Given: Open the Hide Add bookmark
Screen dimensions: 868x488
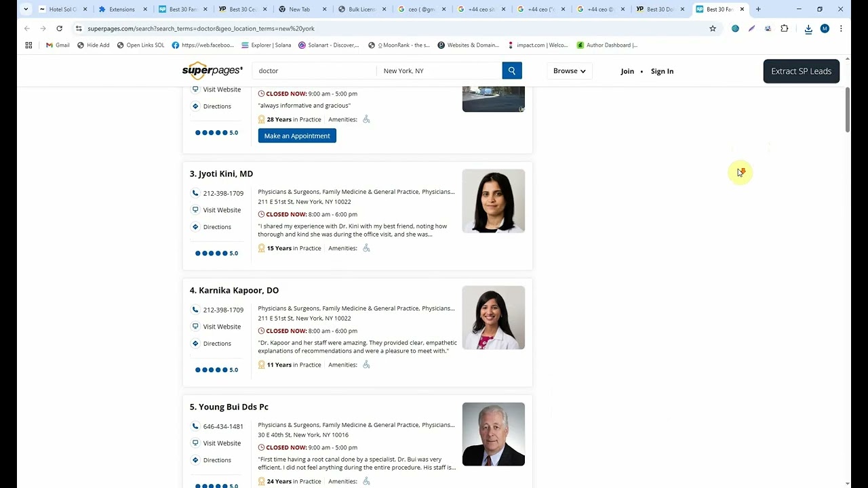Looking at the screenshot, I should tap(93, 45).
